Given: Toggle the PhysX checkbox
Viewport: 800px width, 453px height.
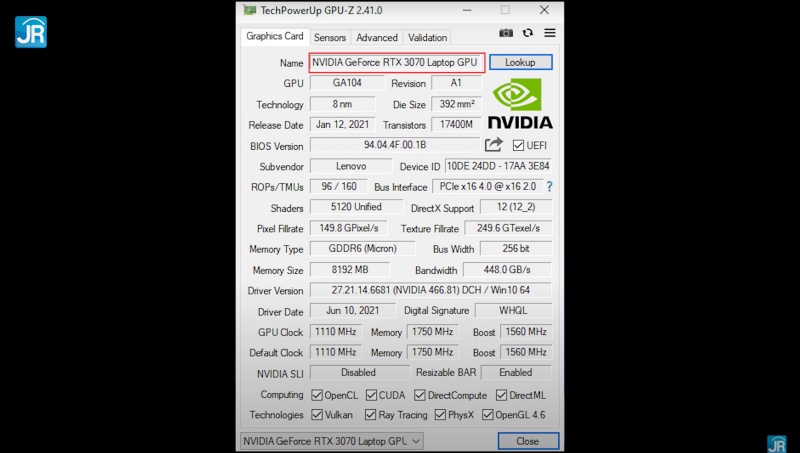Looking at the screenshot, I should pos(440,415).
